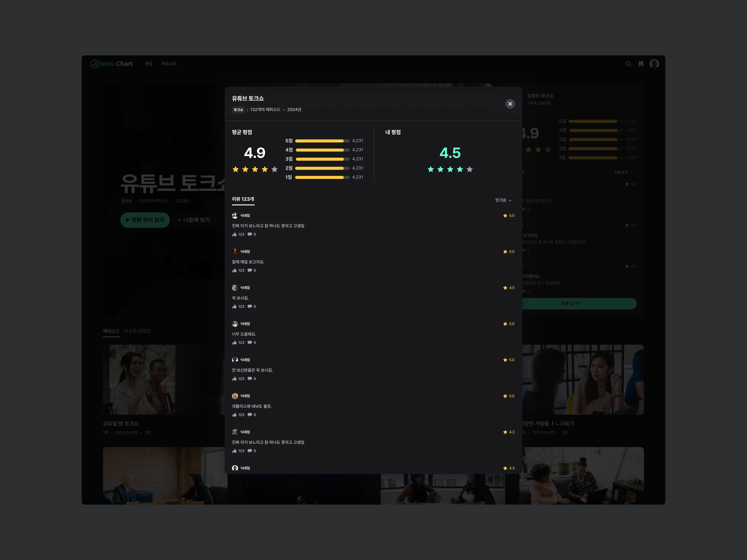Click comment icon on '넷플리스에 내놔도 될듯.'
Image resolution: width=747 pixels, height=560 pixels.
click(x=249, y=415)
